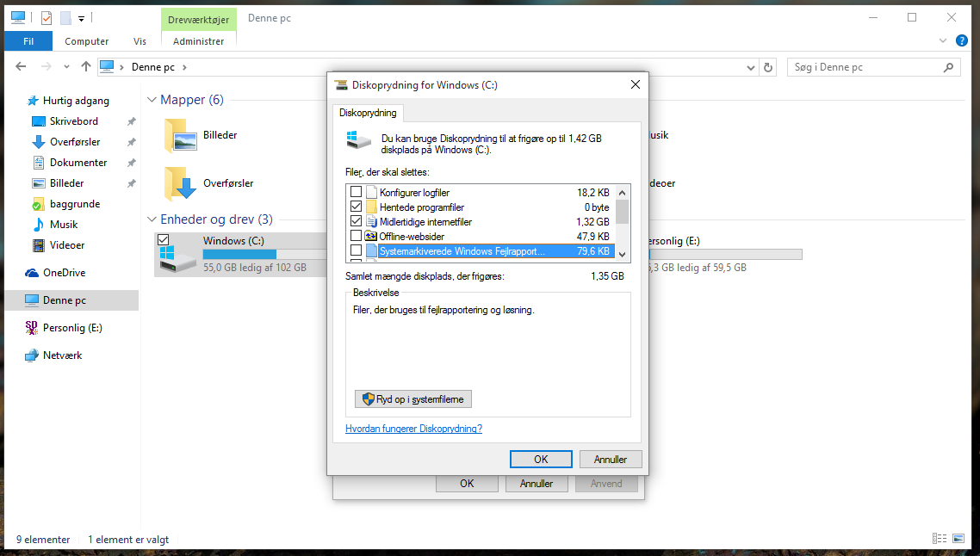Image resolution: width=980 pixels, height=556 pixels.
Task: Open address bar history dropdown
Action: click(x=751, y=67)
